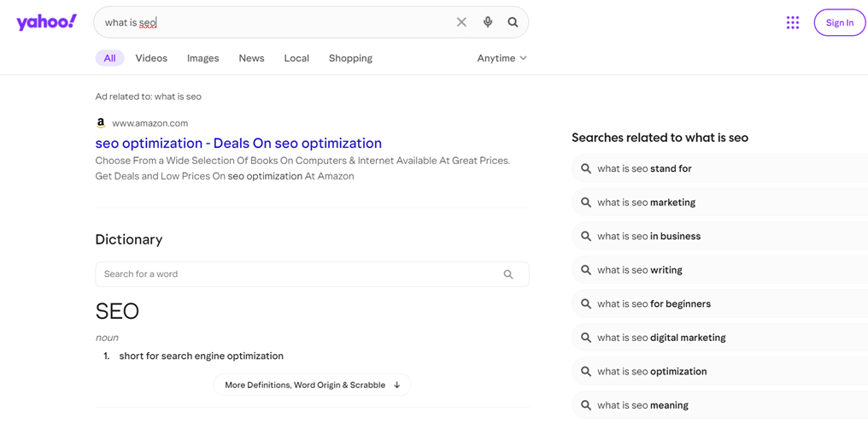This screenshot has width=868, height=424.
Task: Click the 'Dictionary' heading
Action: click(129, 239)
